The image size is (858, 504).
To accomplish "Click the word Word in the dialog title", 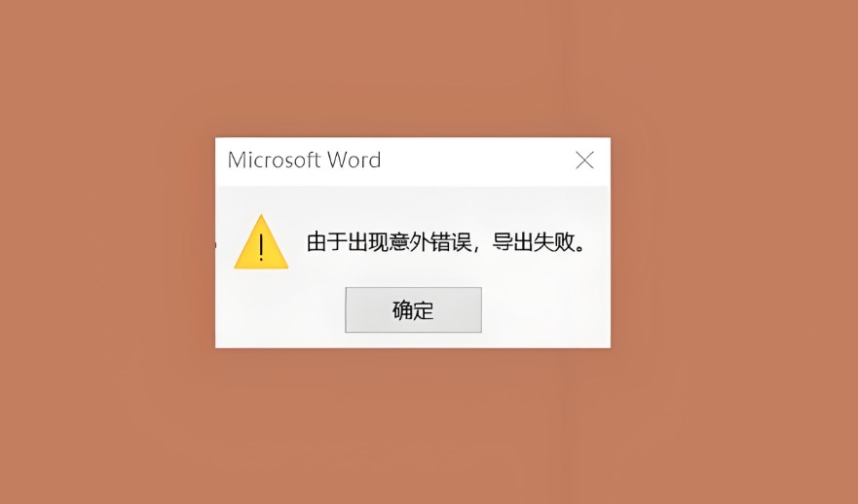I will pos(354,161).
